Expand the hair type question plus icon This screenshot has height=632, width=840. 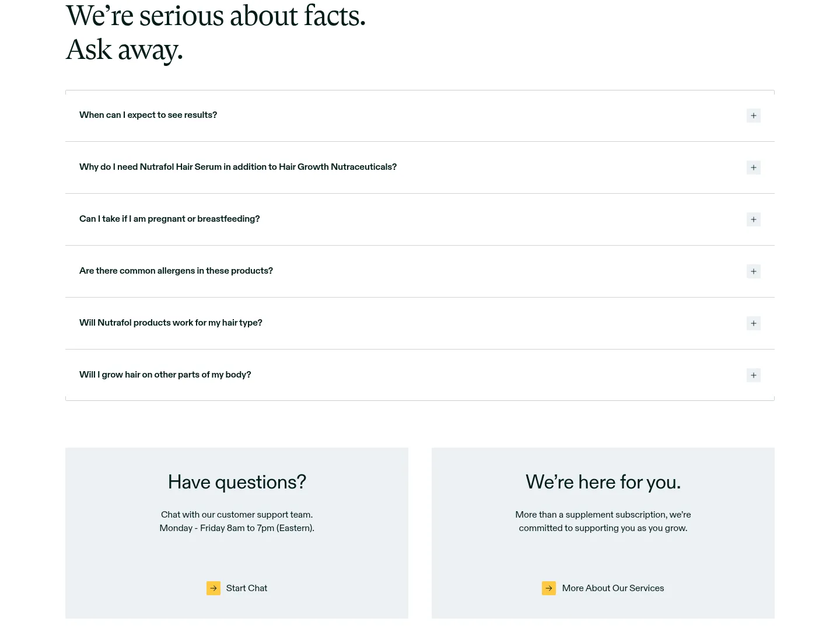click(753, 323)
